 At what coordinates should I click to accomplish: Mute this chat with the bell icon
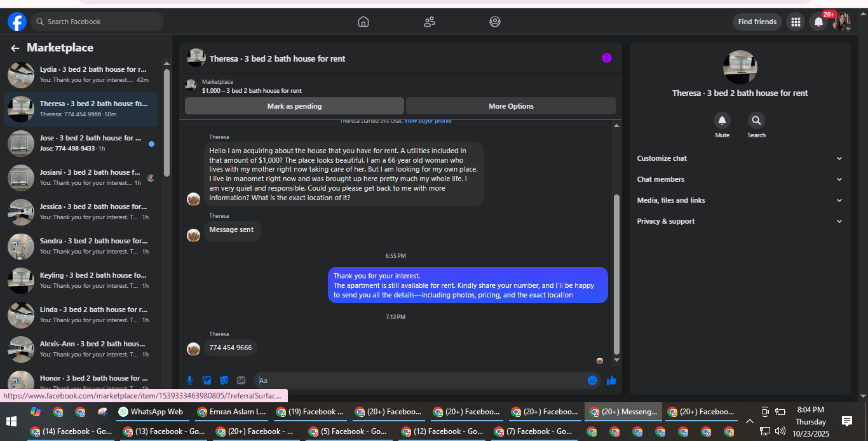coord(722,120)
